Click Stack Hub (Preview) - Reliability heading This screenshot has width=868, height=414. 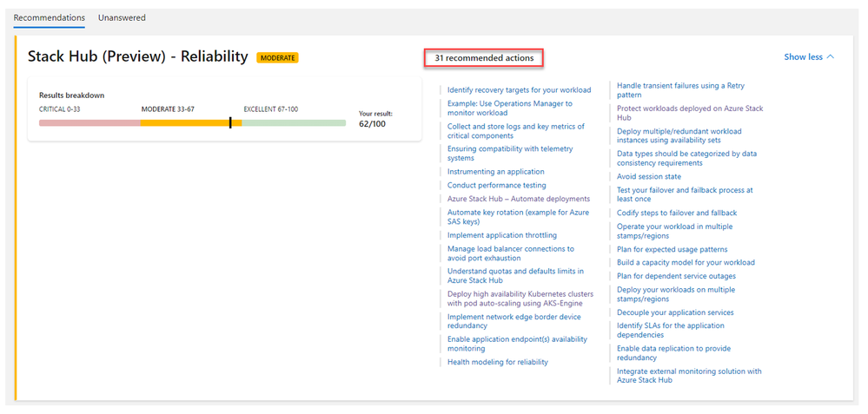tap(138, 56)
